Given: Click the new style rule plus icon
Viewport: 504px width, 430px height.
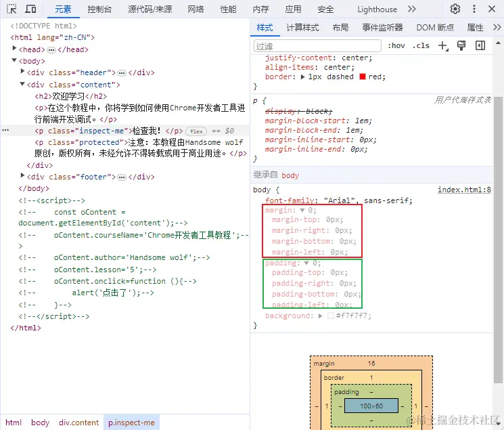Looking at the screenshot, I should [443, 45].
